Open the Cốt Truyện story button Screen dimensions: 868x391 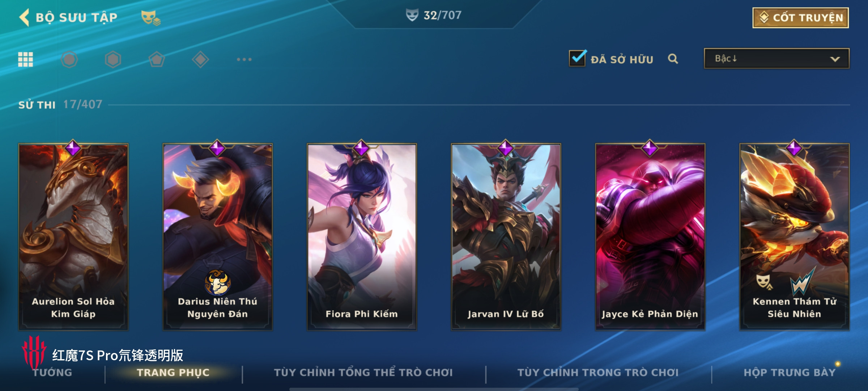[801, 18]
